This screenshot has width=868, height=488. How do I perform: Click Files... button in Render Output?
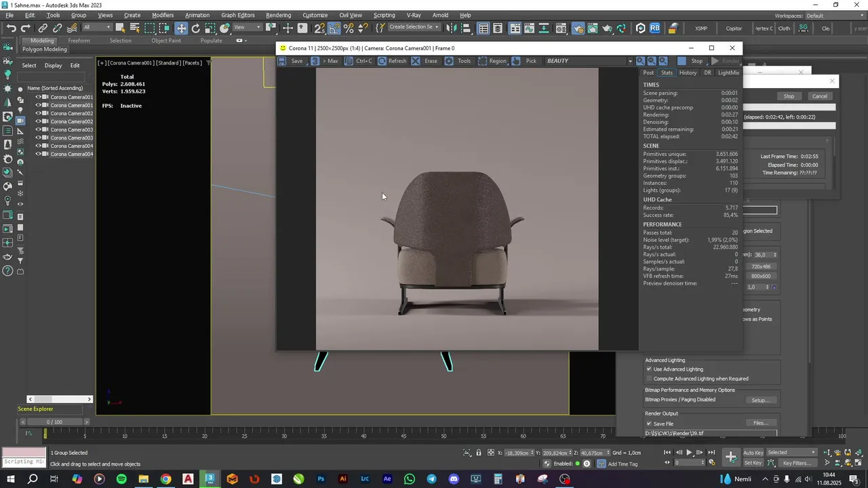pos(760,424)
